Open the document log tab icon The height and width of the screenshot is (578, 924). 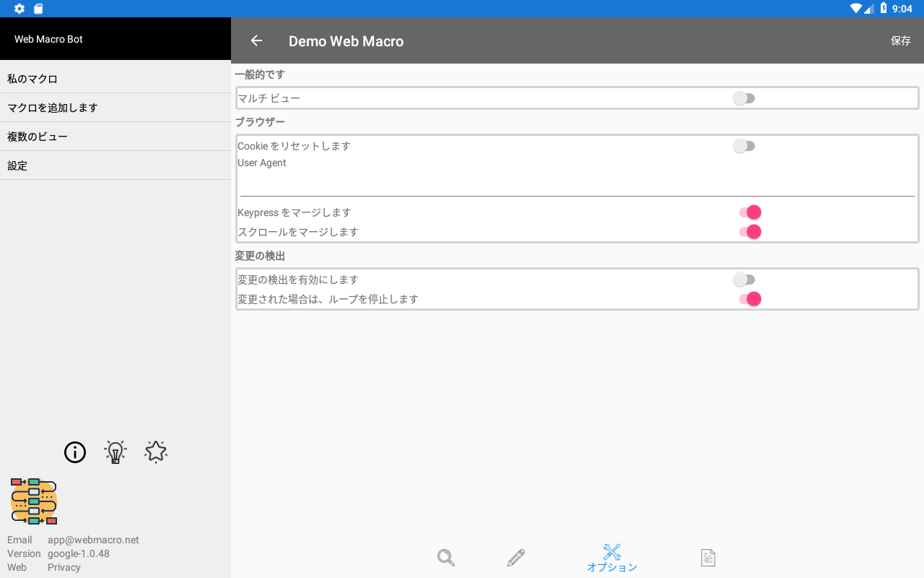point(708,558)
